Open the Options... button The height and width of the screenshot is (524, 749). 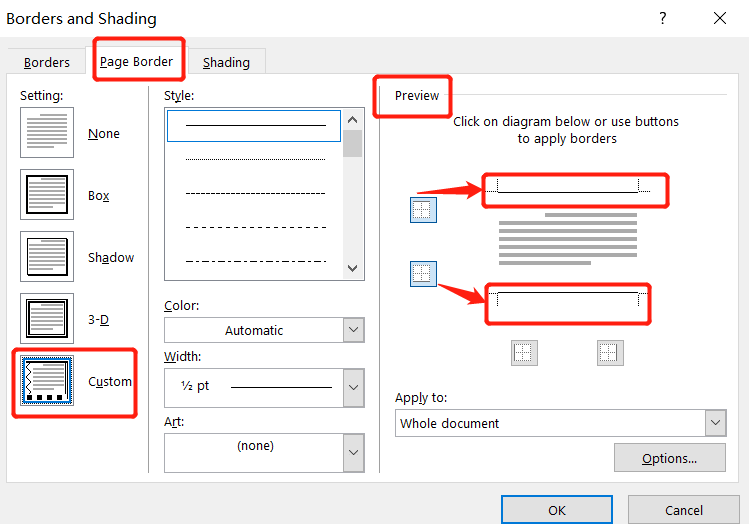(x=670, y=458)
